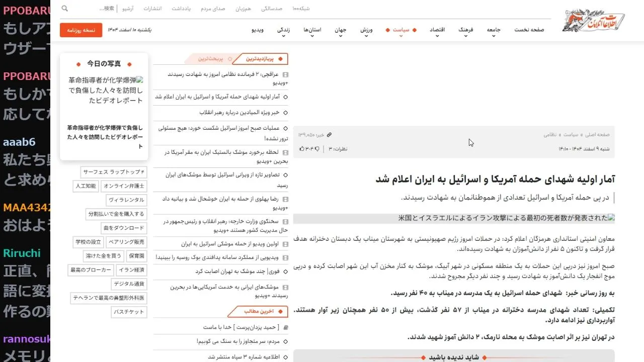The image size is (644, 362).
Task: Click the نظامی breadcrumb link
Action: 551,135
